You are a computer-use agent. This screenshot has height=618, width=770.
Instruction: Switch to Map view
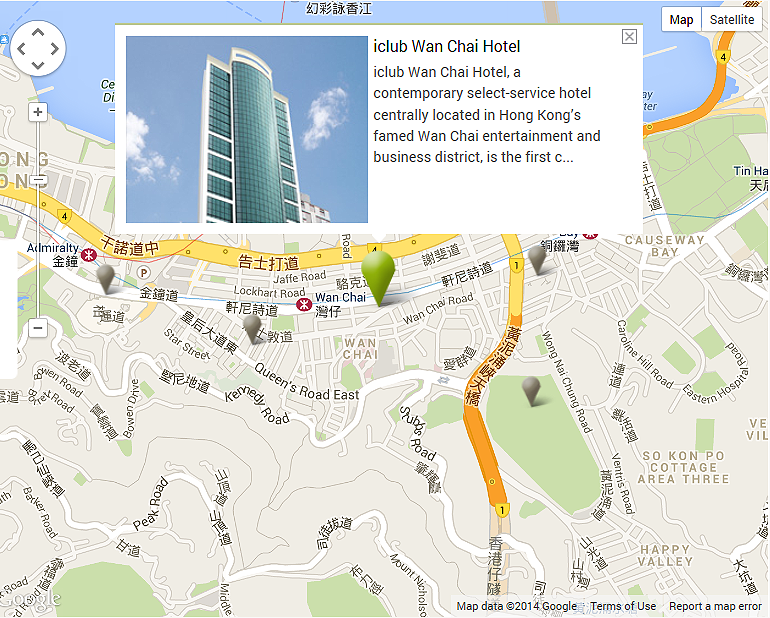[x=681, y=20]
